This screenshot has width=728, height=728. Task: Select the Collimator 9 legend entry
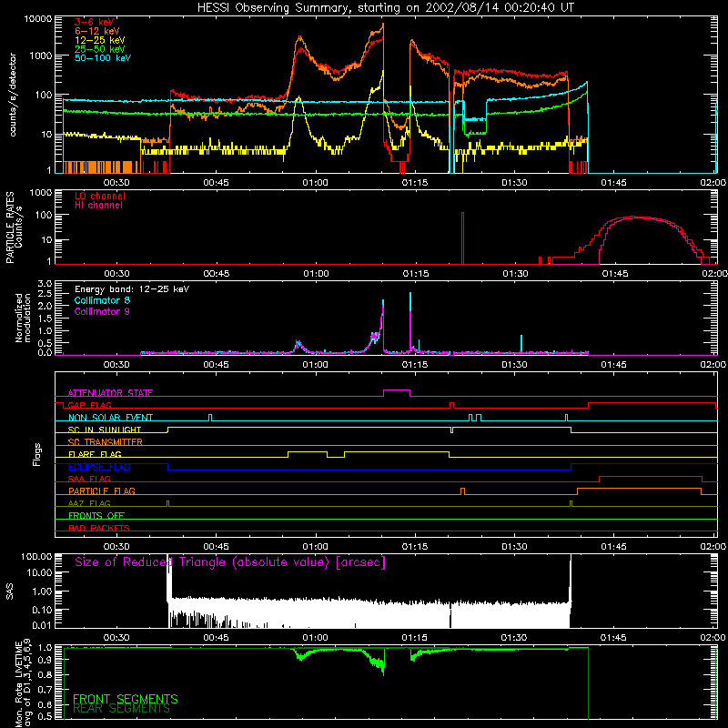(x=102, y=311)
